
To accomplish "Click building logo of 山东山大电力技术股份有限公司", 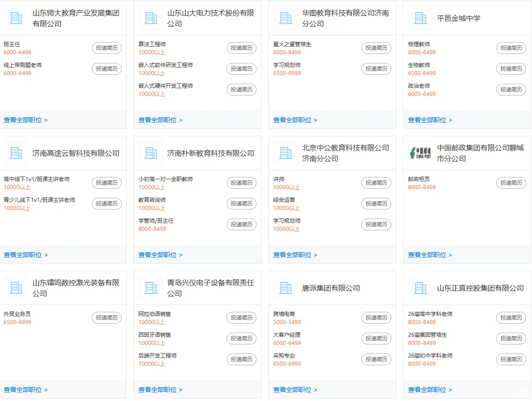I will tap(151, 18).
